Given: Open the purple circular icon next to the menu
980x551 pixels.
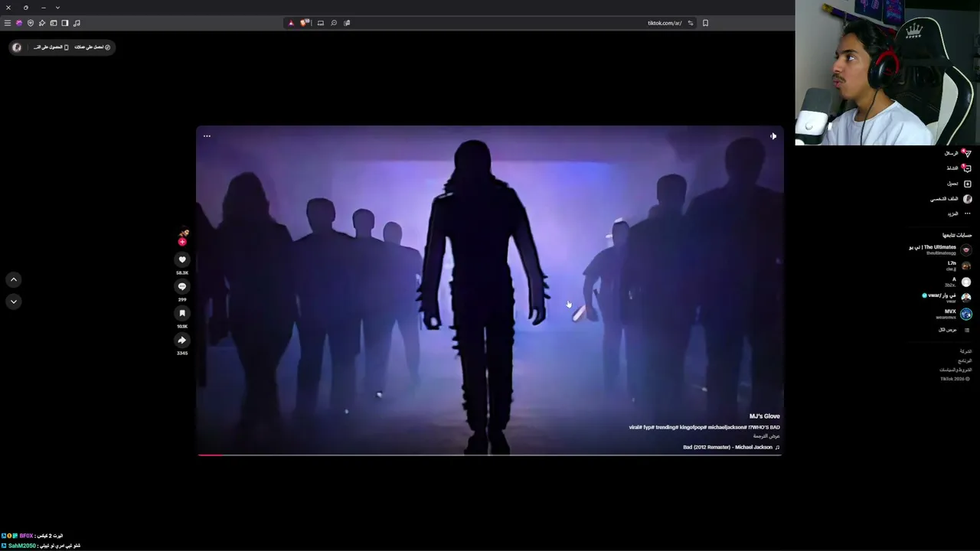Looking at the screenshot, I should pos(19,23).
